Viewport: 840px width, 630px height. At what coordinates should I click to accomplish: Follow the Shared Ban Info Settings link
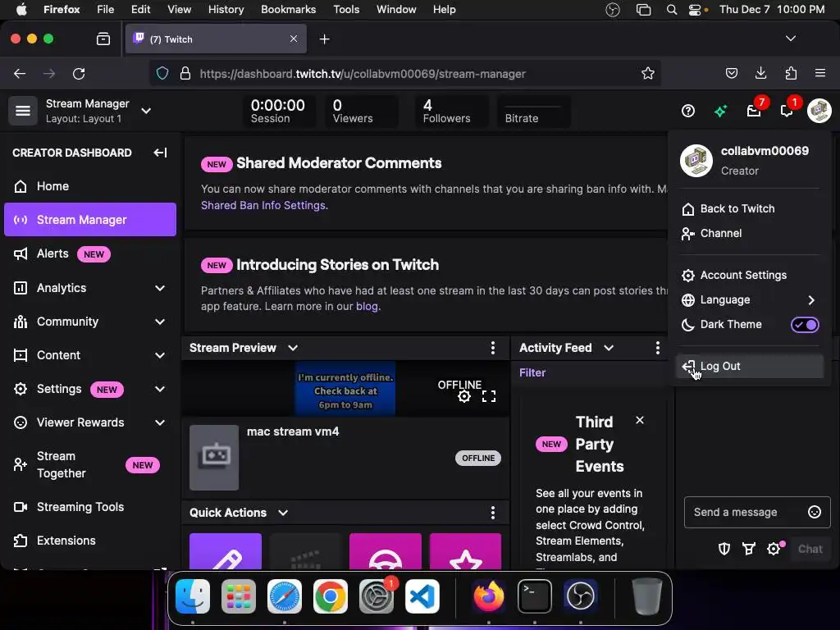(263, 206)
